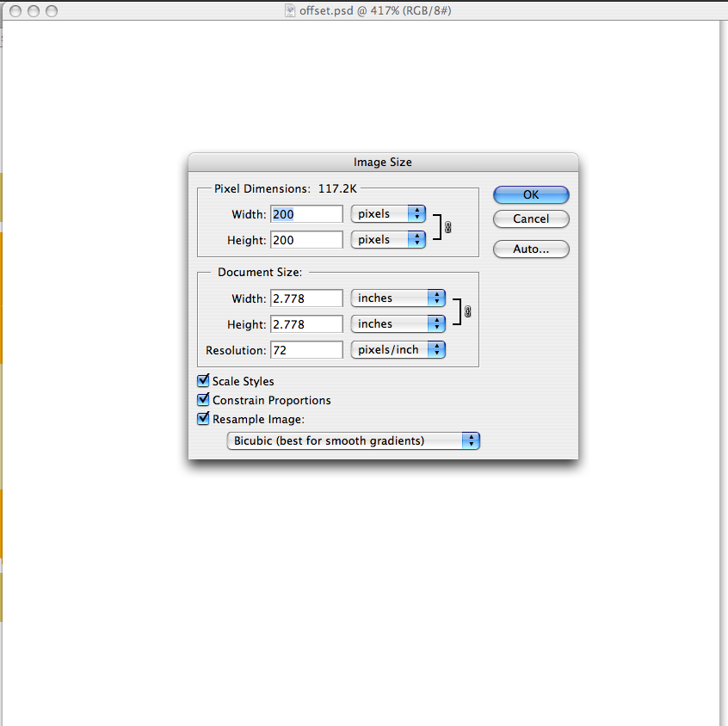The image size is (728, 726).
Task: Open the pixels/inch resolution units dropdown
Action: tap(398, 350)
